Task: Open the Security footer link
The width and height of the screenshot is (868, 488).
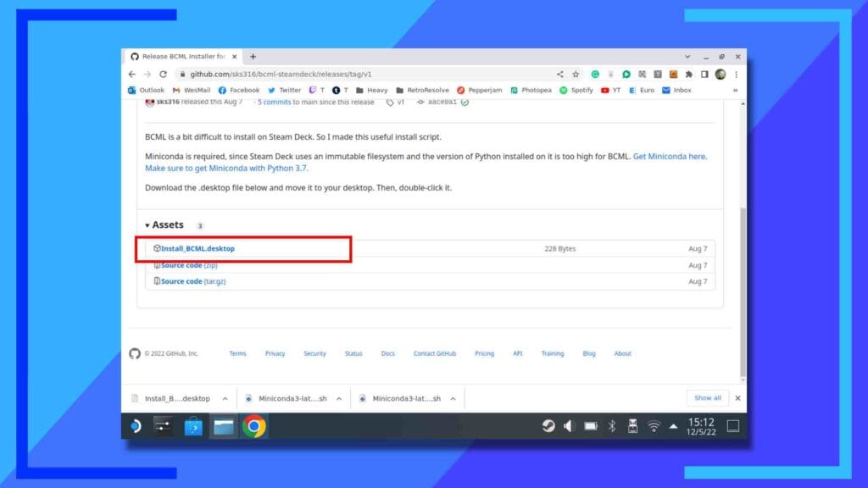Action: [314, 353]
